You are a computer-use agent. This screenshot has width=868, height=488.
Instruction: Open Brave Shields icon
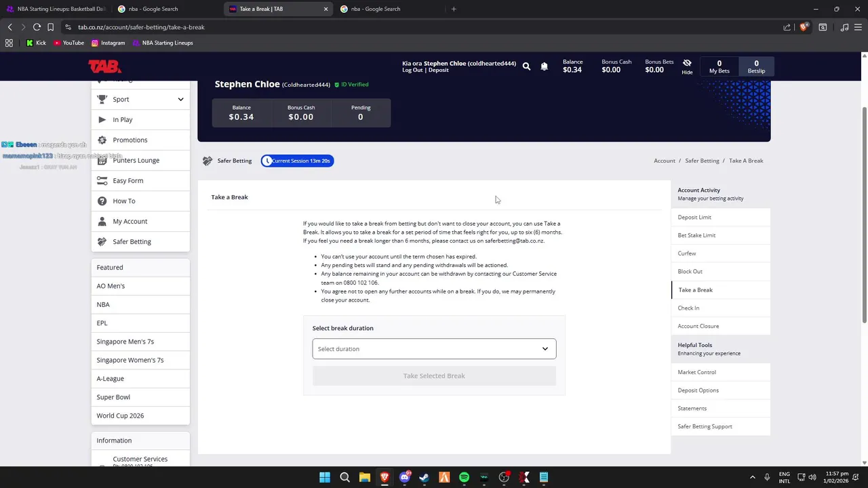(x=804, y=27)
